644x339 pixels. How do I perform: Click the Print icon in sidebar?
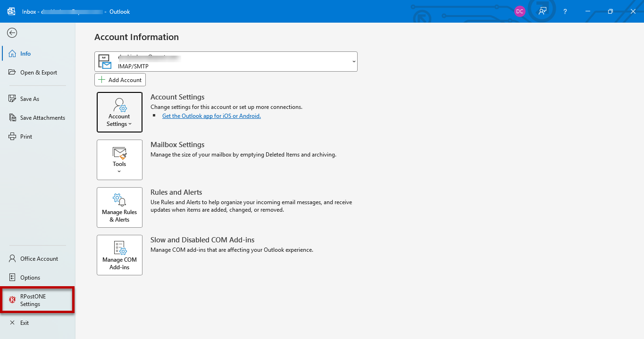[12, 137]
